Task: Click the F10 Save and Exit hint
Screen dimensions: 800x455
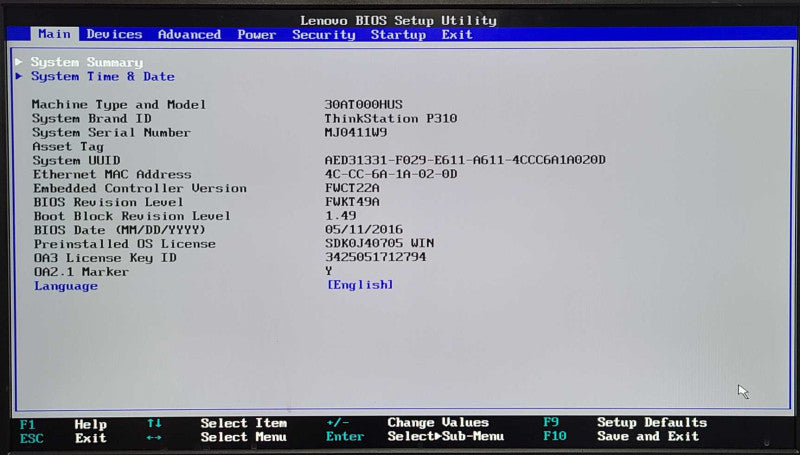Action: 621,437
